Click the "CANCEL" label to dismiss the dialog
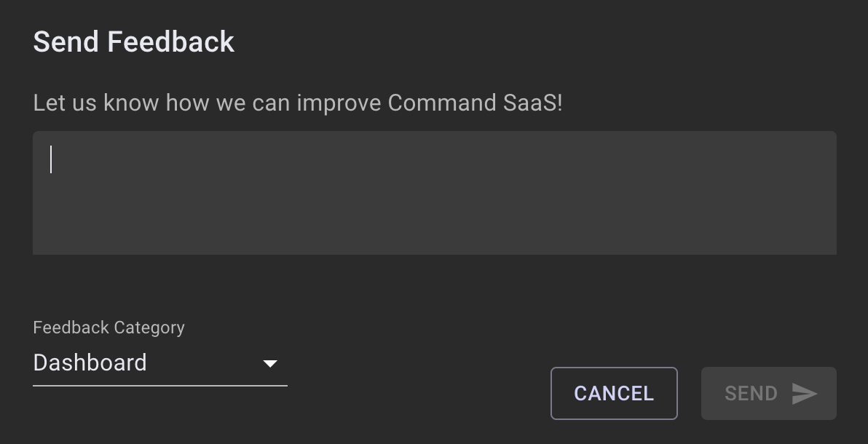This screenshot has width=868, height=444. [x=614, y=394]
